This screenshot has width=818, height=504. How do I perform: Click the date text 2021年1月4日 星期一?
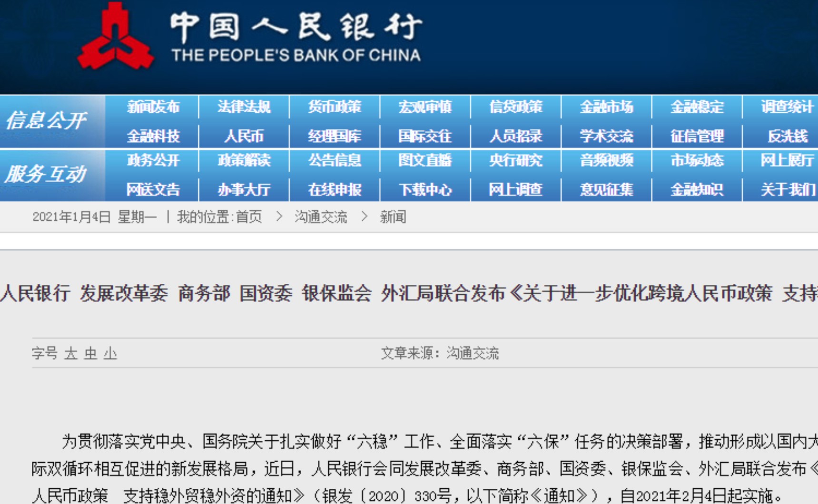pos(94,217)
